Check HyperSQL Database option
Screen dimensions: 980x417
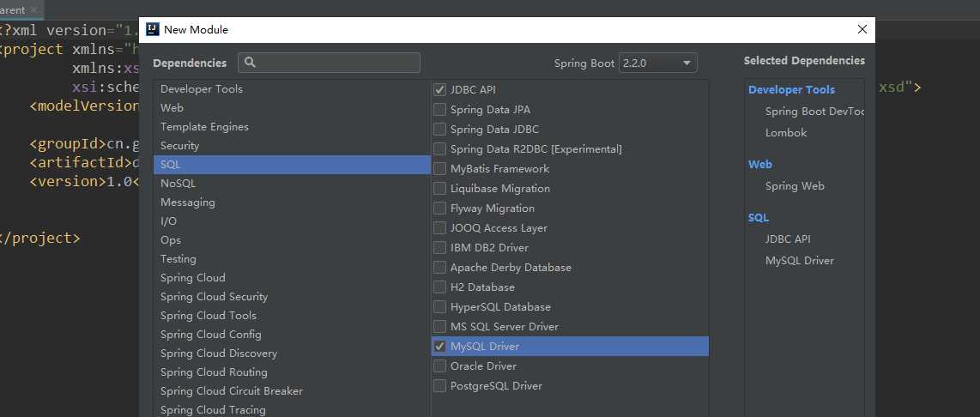440,307
